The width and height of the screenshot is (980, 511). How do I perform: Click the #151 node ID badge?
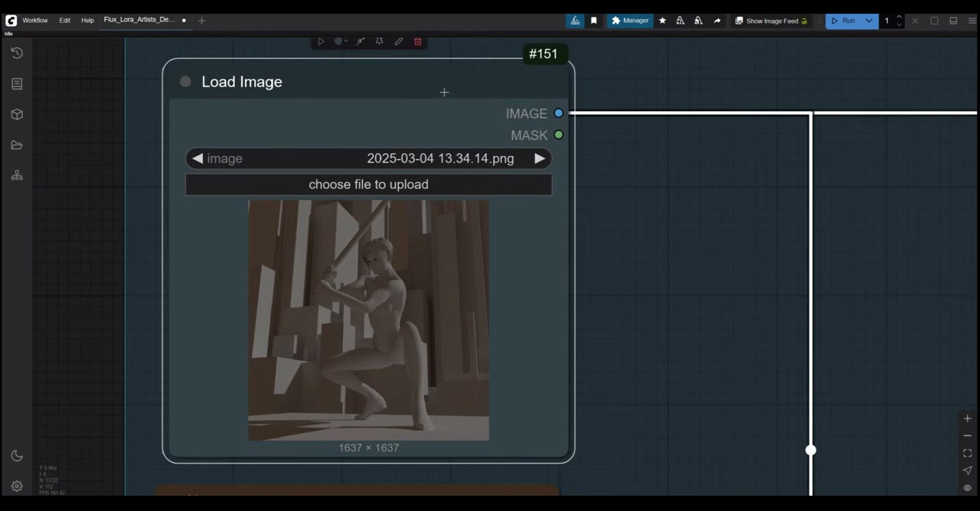544,54
